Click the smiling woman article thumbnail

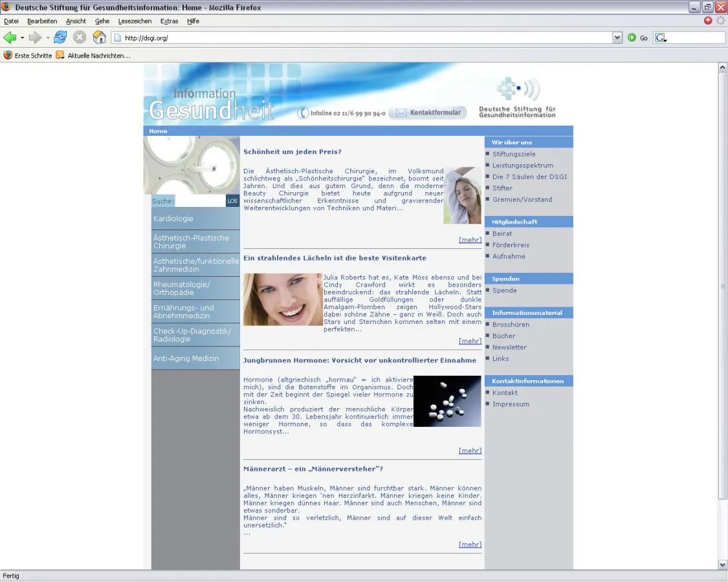tap(282, 299)
